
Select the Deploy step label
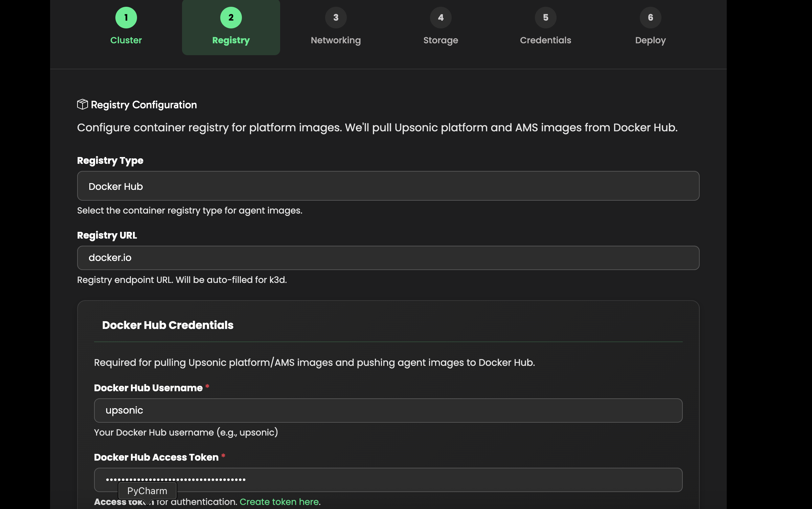click(x=650, y=40)
